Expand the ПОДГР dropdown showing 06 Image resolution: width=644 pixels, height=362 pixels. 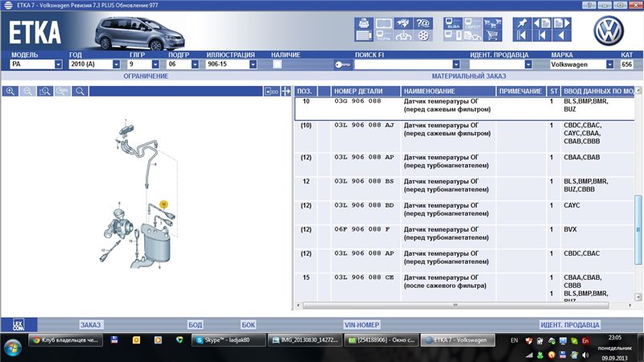click(x=195, y=64)
